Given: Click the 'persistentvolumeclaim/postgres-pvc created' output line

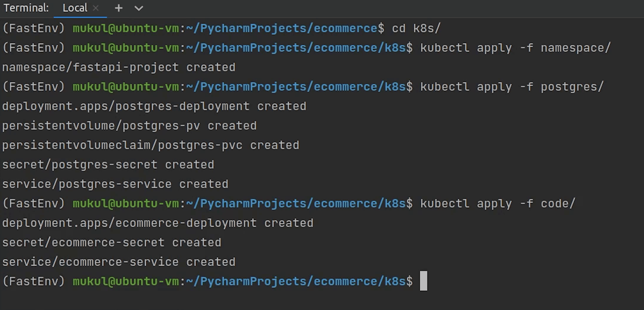Looking at the screenshot, I should tap(151, 145).
